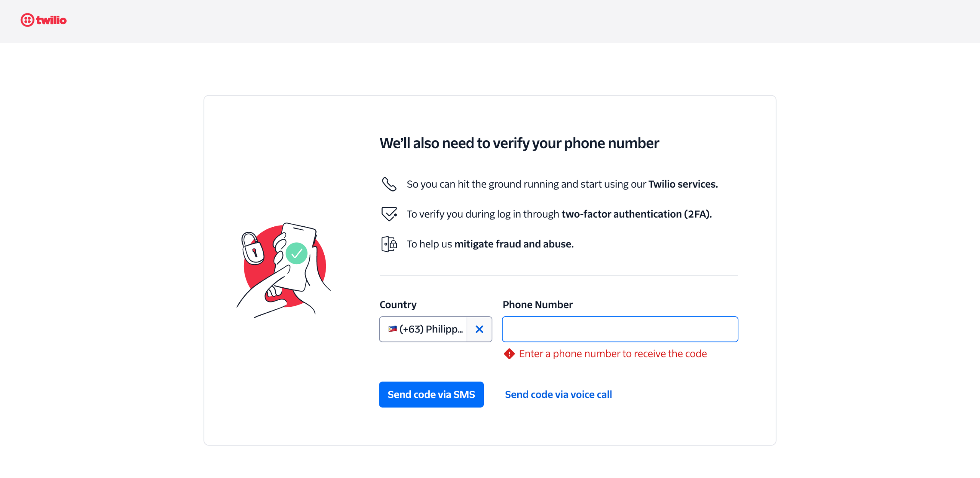Click the 'verify your phone number' heading

519,143
